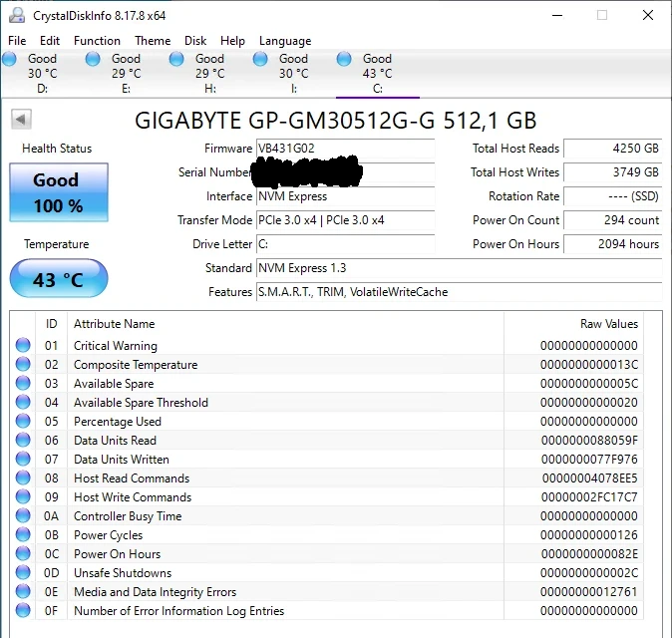Click health indicator icon of disk C:
The image size is (672, 638).
point(344,59)
